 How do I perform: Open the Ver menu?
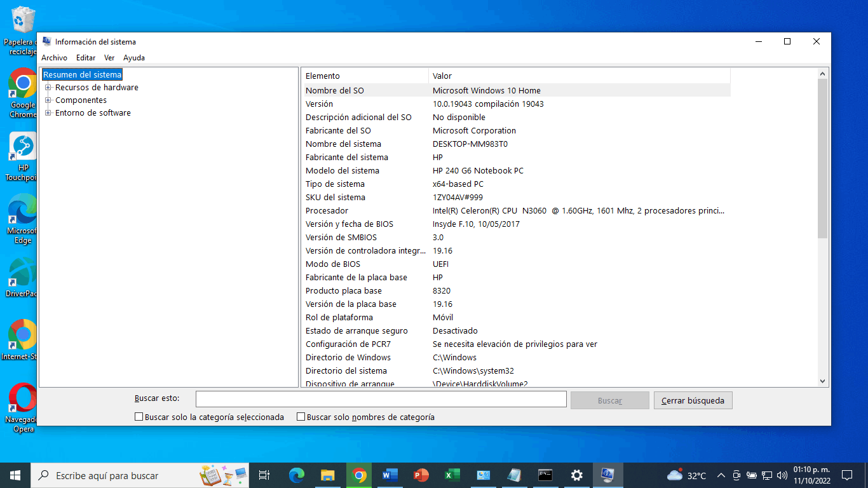click(109, 58)
